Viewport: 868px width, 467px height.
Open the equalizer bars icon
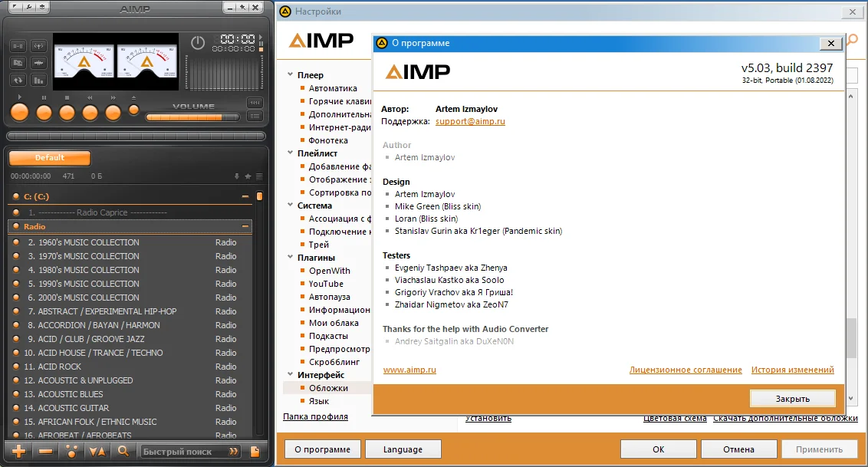pyautogui.click(x=38, y=81)
